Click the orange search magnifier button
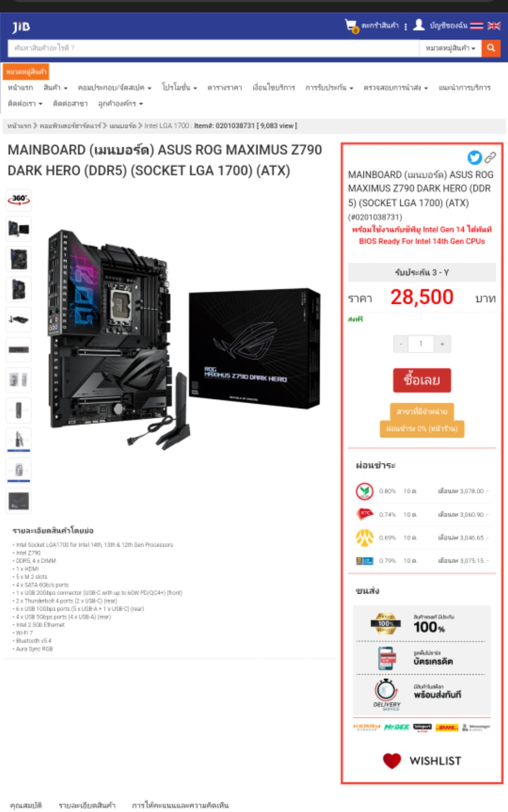 490,48
